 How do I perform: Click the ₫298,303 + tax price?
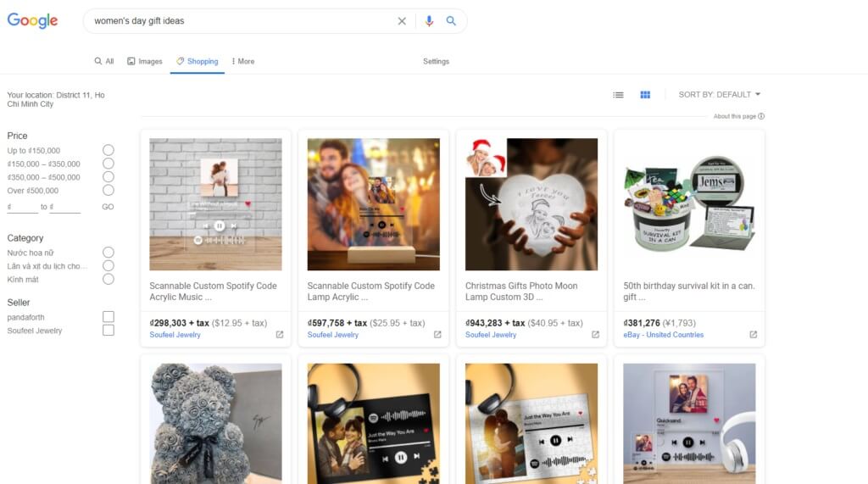180,323
